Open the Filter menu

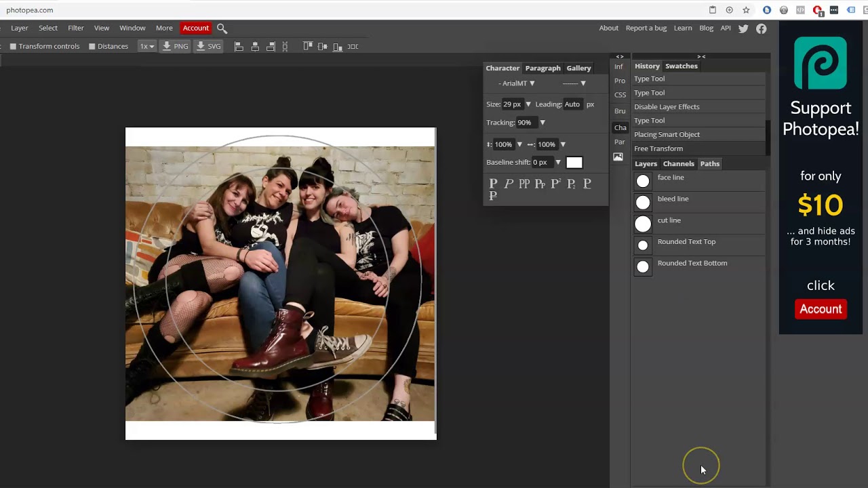[75, 28]
